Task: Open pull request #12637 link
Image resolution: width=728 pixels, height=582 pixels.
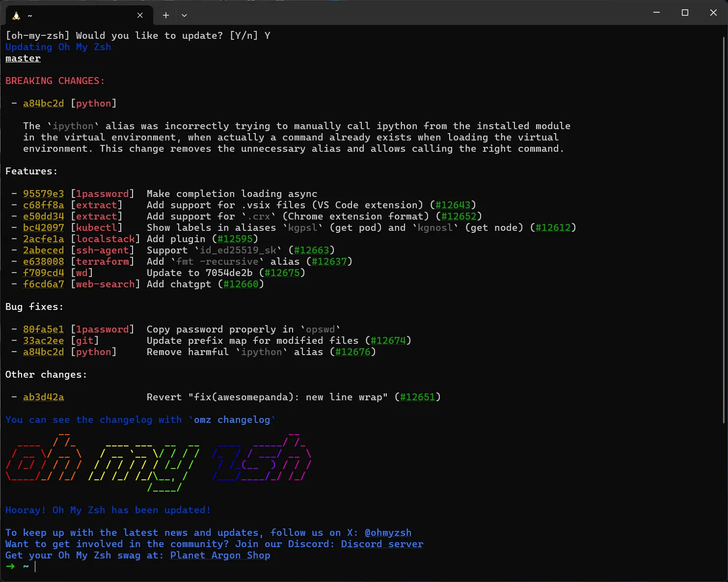Action: pyautogui.click(x=329, y=261)
